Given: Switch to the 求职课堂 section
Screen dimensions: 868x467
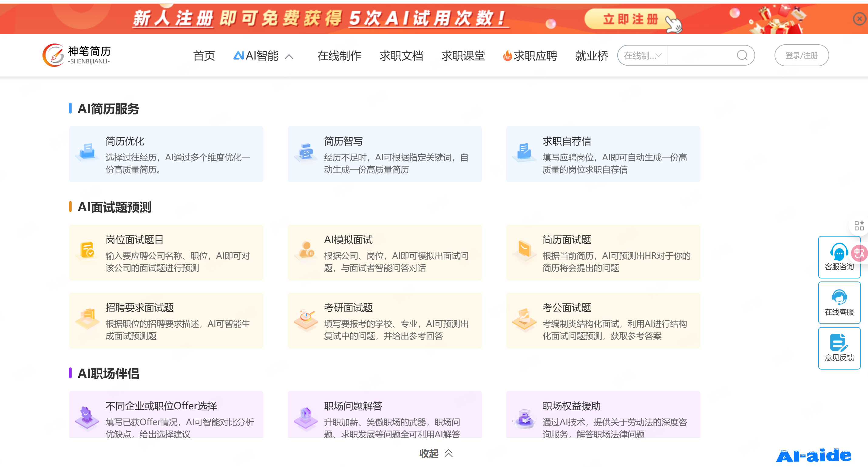Looking at the screenshot, I should [x=463, y=56].
